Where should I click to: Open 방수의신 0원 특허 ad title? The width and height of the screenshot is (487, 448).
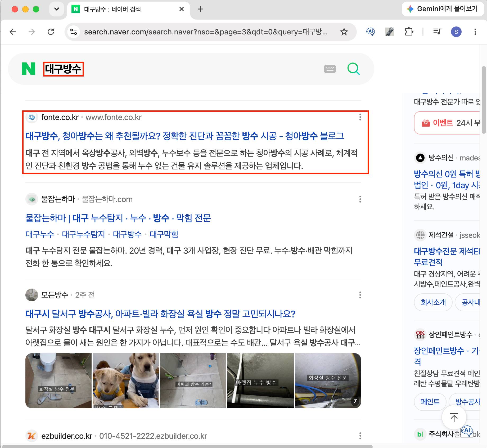click(447, 179)
